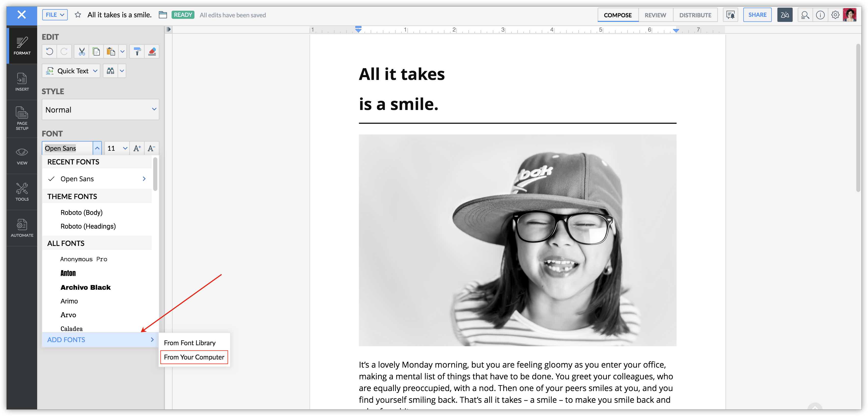
Task: Cut text using the scissors icon
Action: pyautogui.click(x=81, y=51)
